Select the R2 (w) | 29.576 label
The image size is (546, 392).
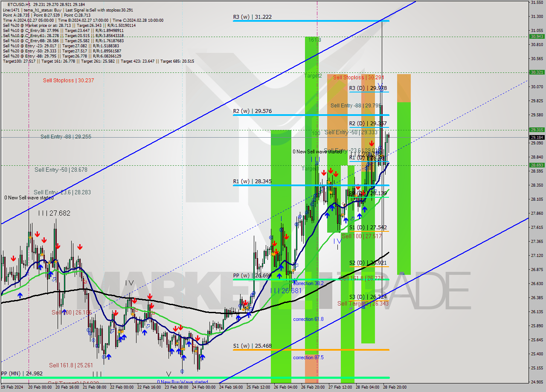pos(252,111)
